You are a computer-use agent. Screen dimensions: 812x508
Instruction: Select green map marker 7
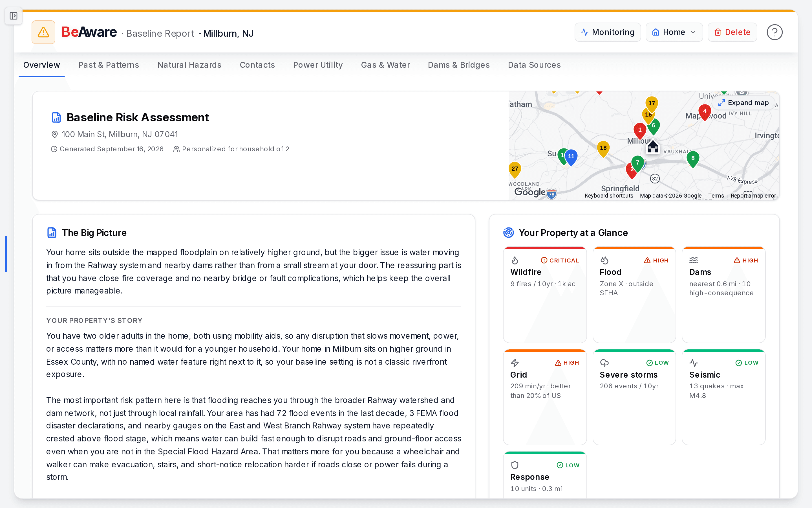coord(637,164)
